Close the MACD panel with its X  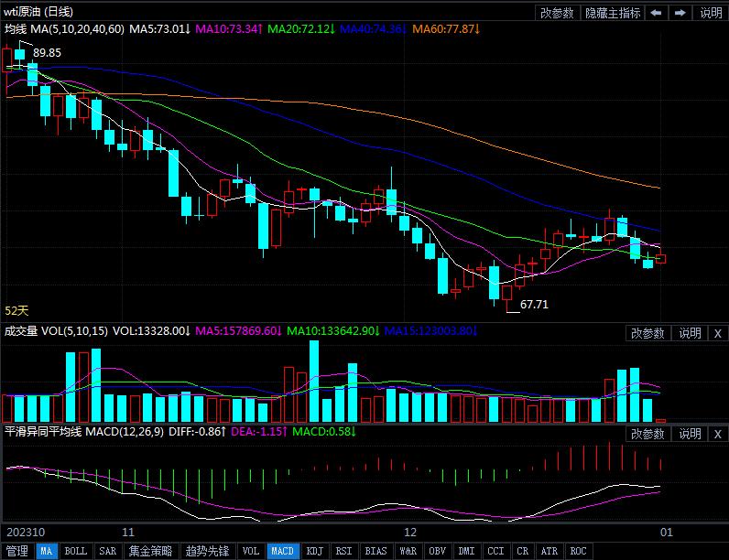717,434
